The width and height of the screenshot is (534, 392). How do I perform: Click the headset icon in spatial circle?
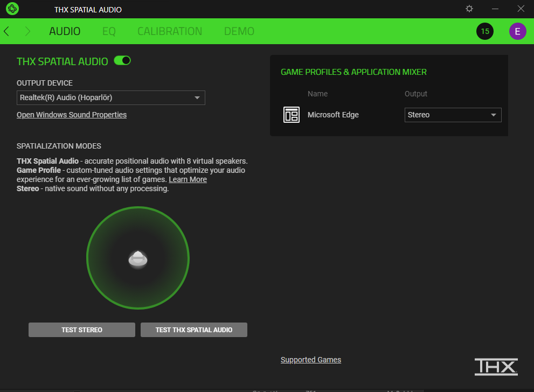[x=138, y=260]
